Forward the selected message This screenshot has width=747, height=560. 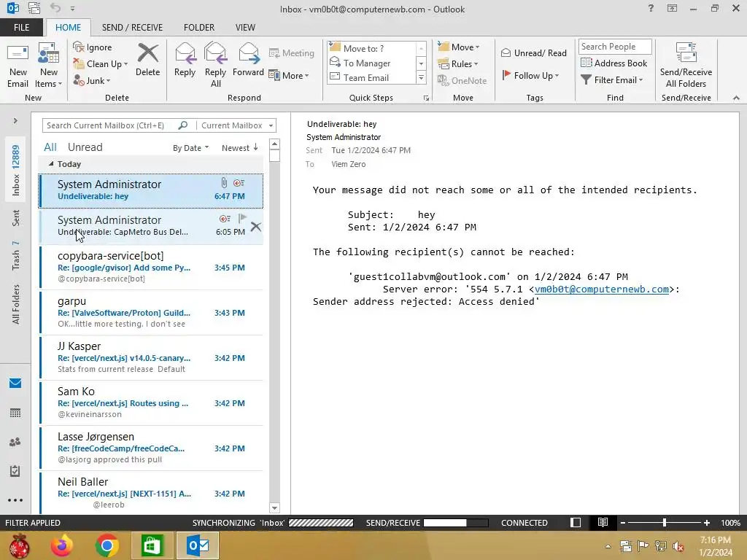click(x=248, y=60)
